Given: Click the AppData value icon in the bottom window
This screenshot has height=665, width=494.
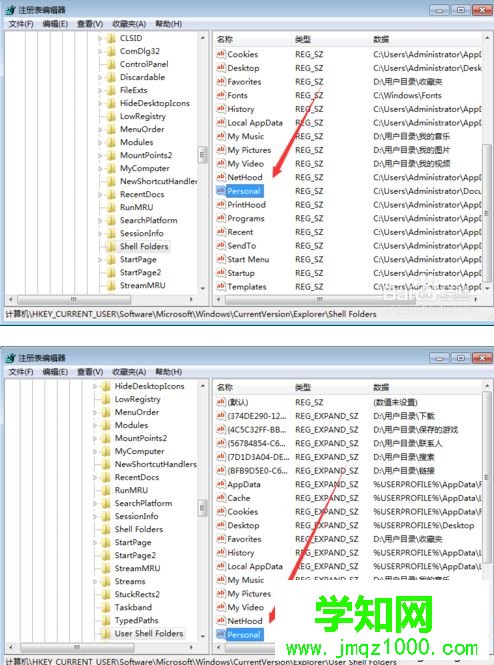Looking at the screenshot, I should pyautogui.click(x=220, y=484).
